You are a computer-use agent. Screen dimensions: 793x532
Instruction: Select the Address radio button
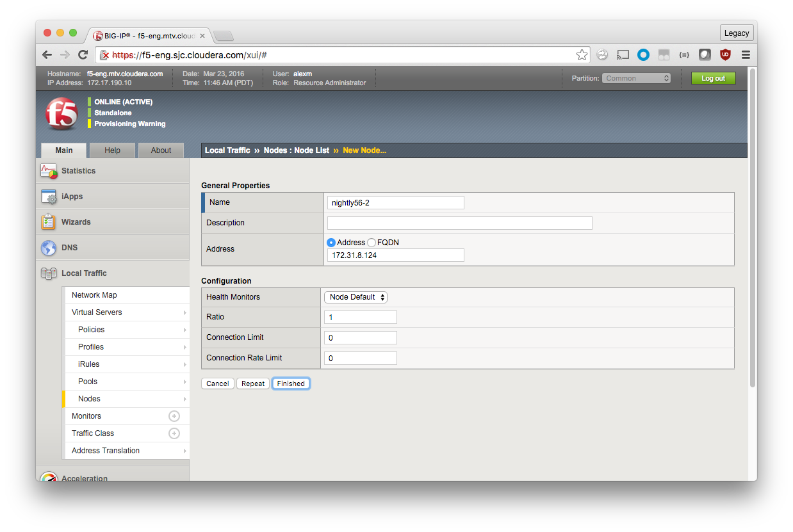point(331,243)
